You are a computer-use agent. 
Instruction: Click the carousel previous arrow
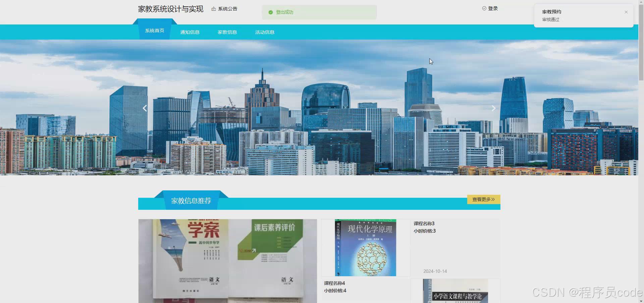point(145,108)
